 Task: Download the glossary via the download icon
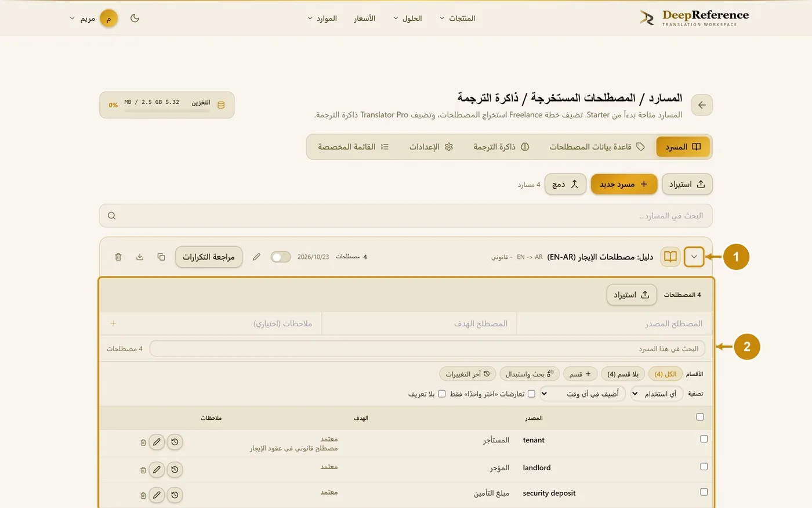140,257
